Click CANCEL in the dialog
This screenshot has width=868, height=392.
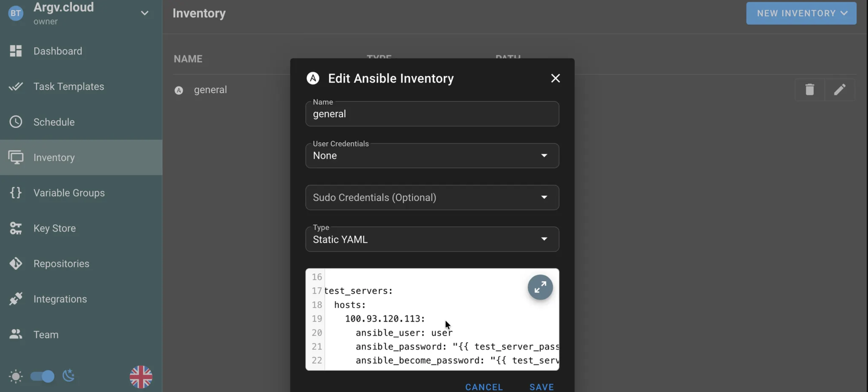pyautogui.click(x=484, y=387)
